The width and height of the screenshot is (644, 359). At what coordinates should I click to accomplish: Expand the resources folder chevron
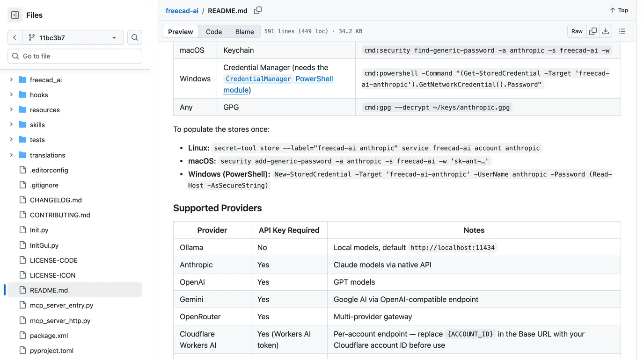pyautogui.click(x=11, y=110)
